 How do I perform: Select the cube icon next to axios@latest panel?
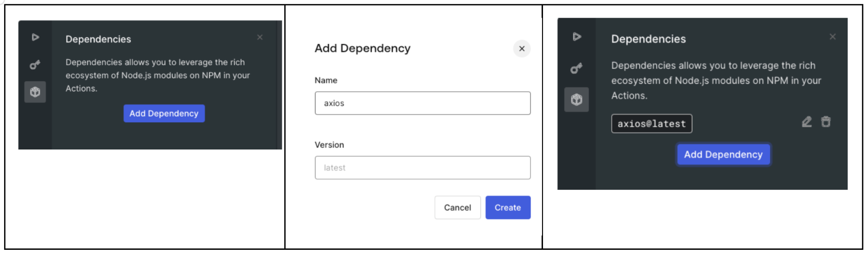coord(576,99)
